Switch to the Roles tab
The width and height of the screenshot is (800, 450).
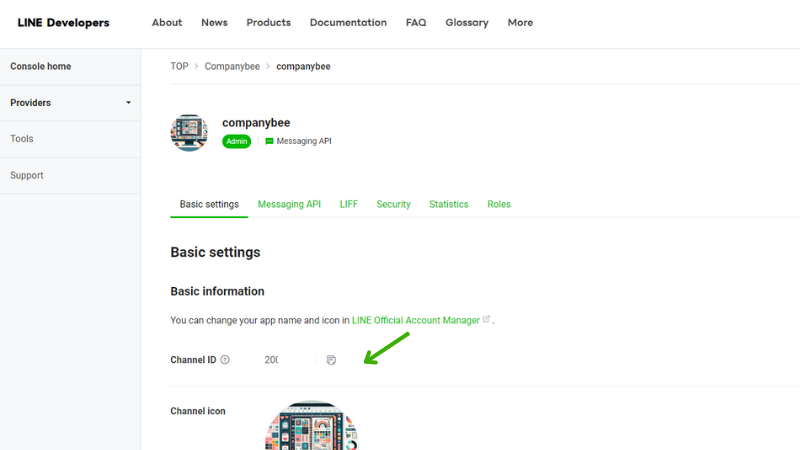tap(498, 204)
